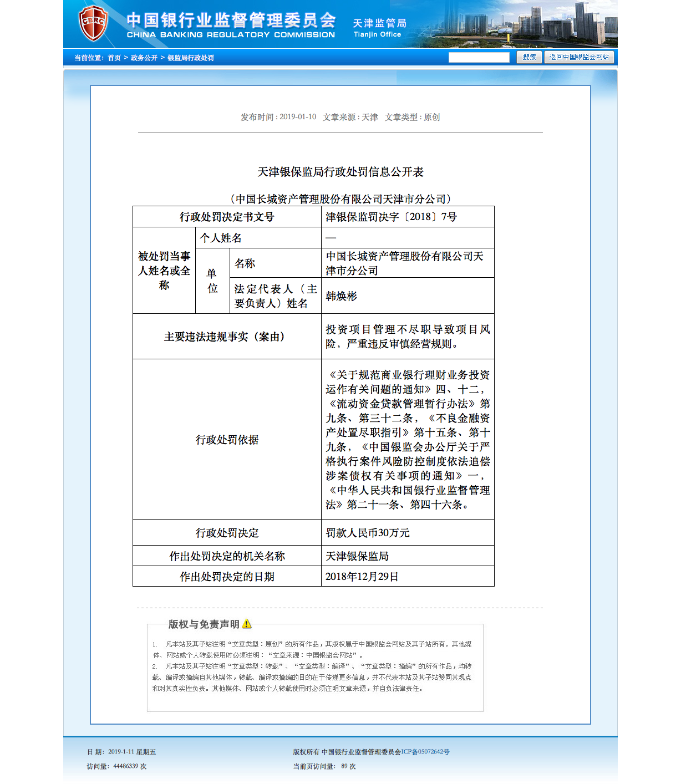The image size is (681, 784).
Task: Click the 单位 cell
Action: (212, 281)
